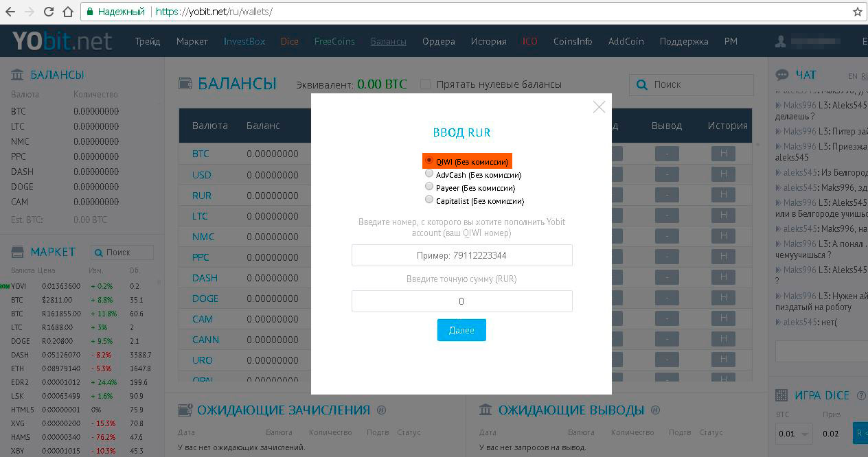Click browser back arrow

coord(11,12)
